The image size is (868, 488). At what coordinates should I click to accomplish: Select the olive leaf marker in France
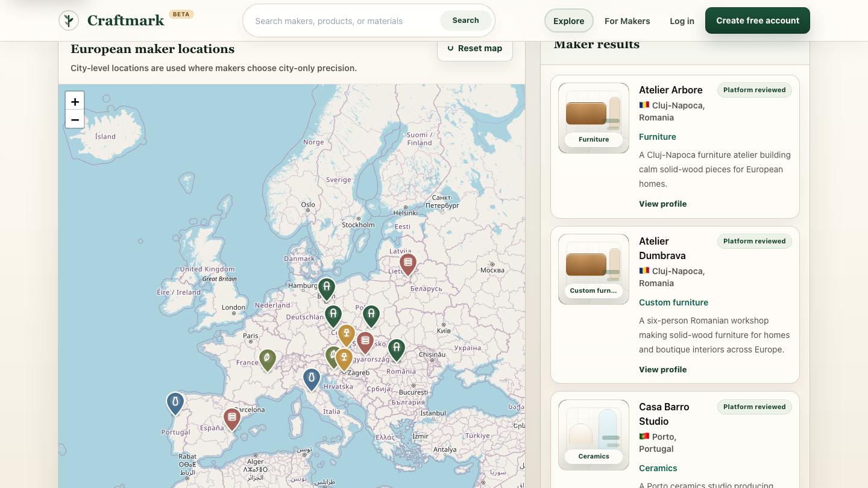[x=268, y=360]
